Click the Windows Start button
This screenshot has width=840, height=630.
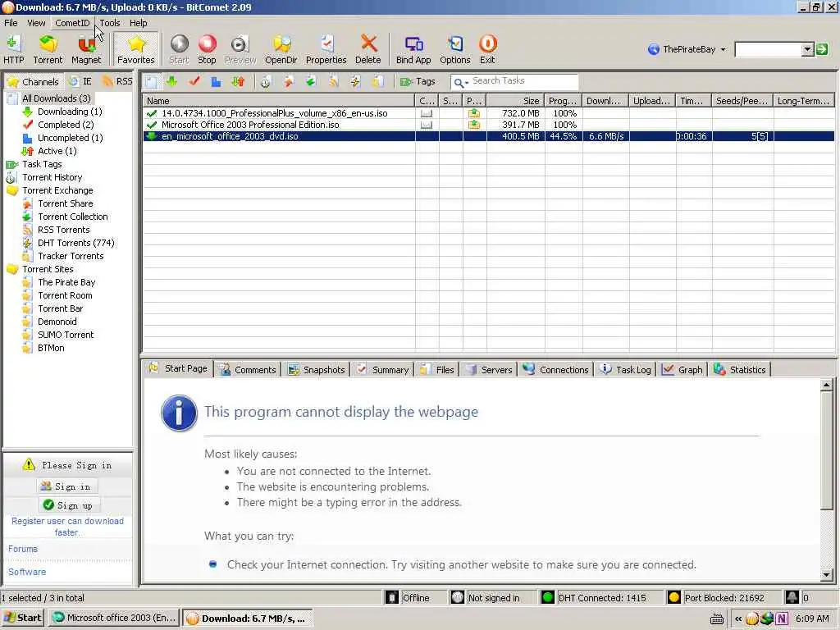tap(22, 618)
